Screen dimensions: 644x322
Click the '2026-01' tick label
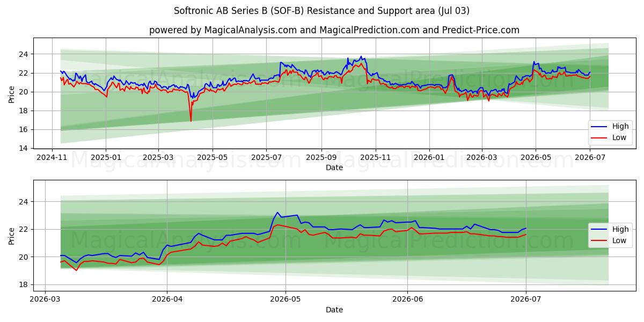429,158
